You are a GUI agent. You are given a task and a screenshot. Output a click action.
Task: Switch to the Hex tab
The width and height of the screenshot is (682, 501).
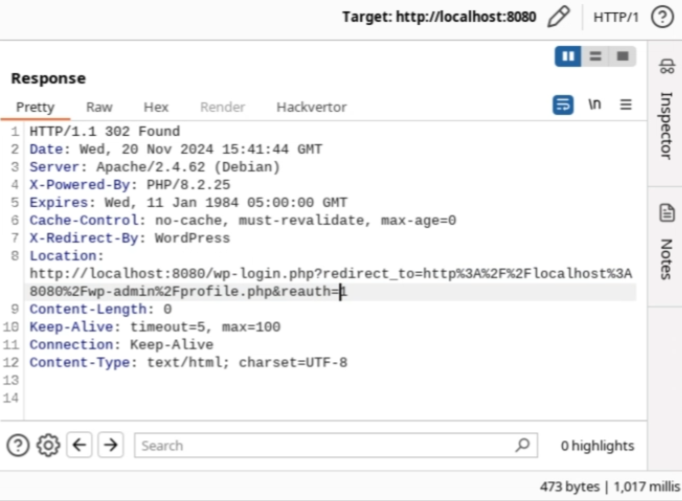[156, 107]
